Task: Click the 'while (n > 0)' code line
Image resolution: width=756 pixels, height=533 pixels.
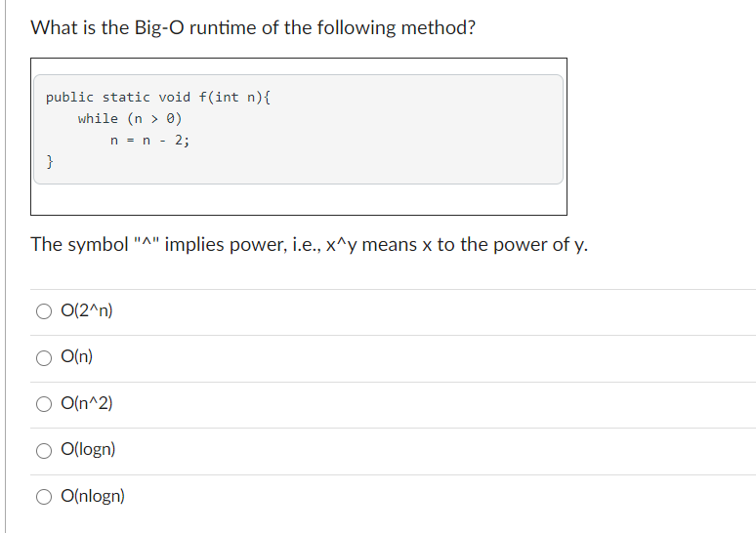Action: pos(130,118)
